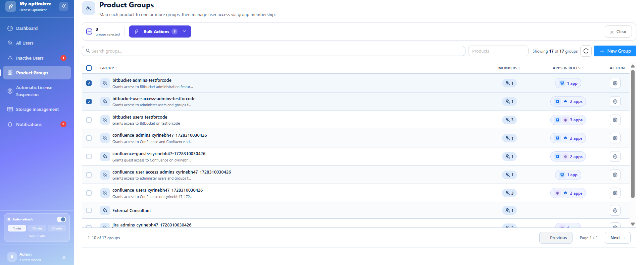Go to Next page of groups
Viewport: 644px width, 265px height.
pyautogui.click(x=617, y=238)
